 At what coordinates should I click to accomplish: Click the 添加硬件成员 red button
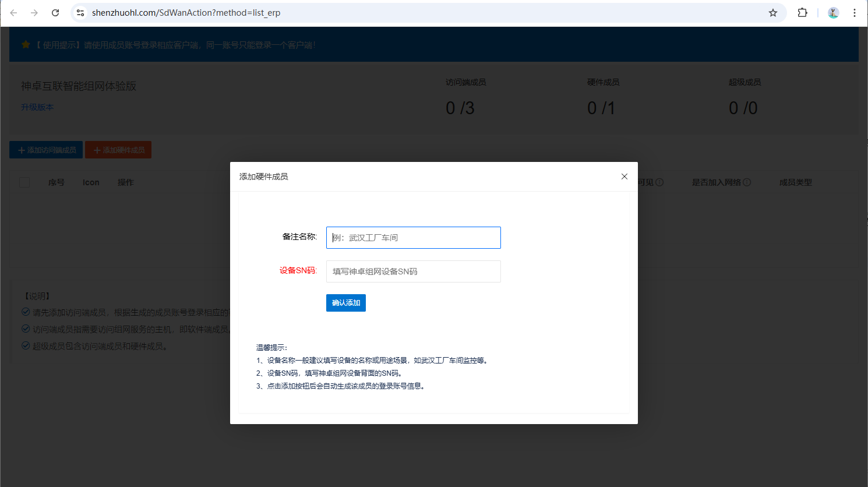118,150
